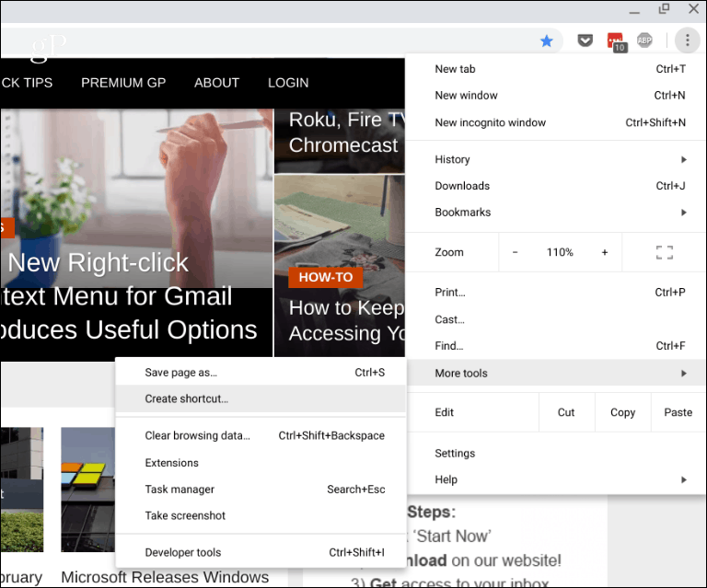This screenshot has width=707, height=588.
Task: Open Downloads from the Chrome menu
Action: coord(555,186)
